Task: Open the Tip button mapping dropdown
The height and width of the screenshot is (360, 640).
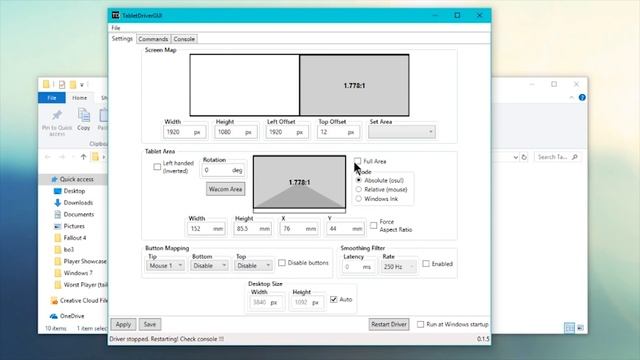Action: tap(165, 266)
